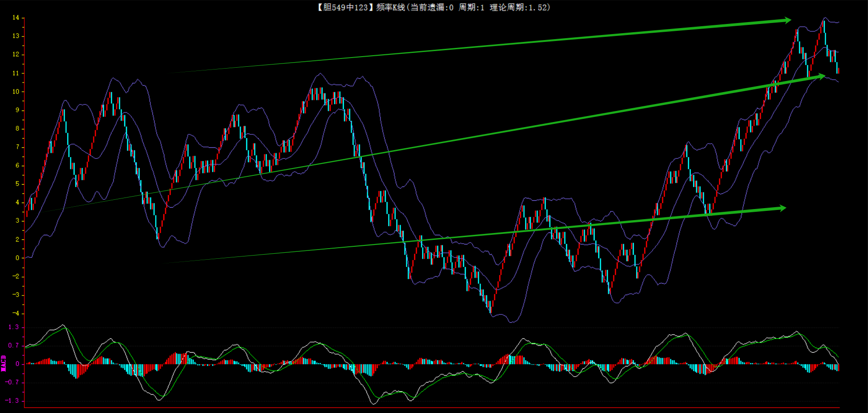Click the 1.3 label on the MACD axis
Screen dimensions: 868x413
[x=13, y=327]
